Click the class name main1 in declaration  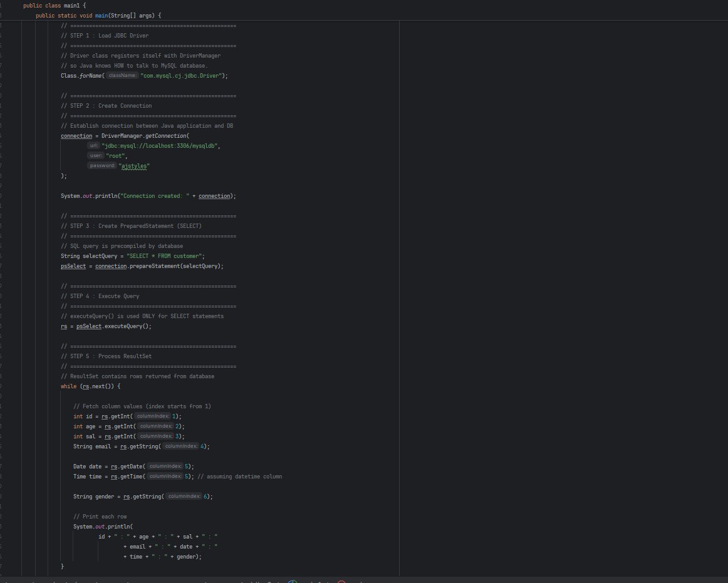coord(71,6)
